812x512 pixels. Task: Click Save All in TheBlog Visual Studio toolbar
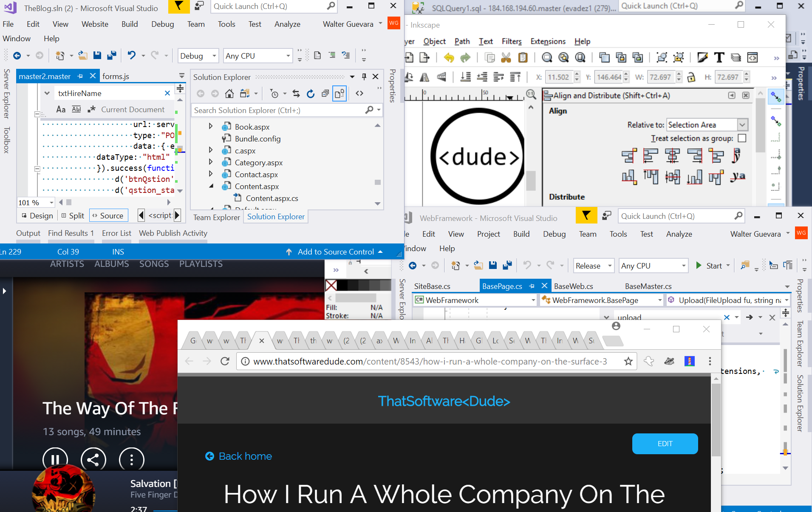[x=112, y=55]
